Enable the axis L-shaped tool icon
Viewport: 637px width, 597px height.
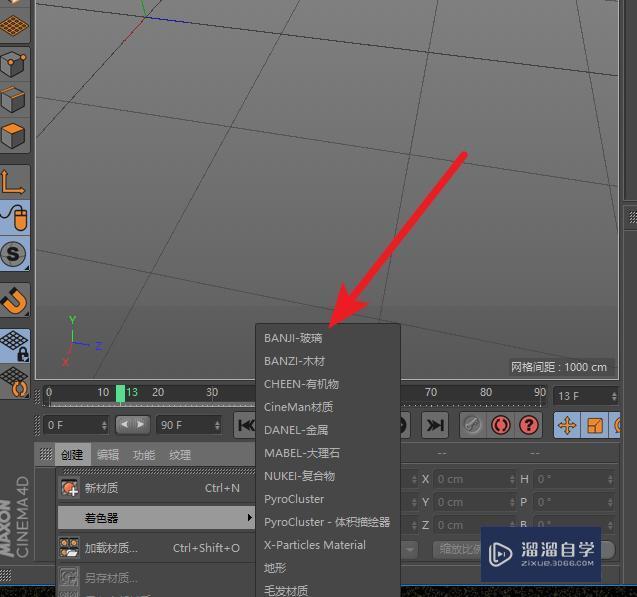pos(13,182)
